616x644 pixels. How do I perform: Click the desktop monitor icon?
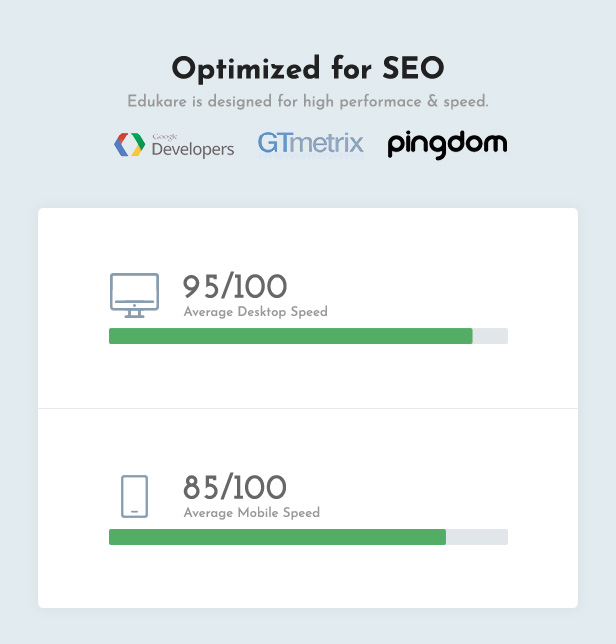(x=134, y=295)
